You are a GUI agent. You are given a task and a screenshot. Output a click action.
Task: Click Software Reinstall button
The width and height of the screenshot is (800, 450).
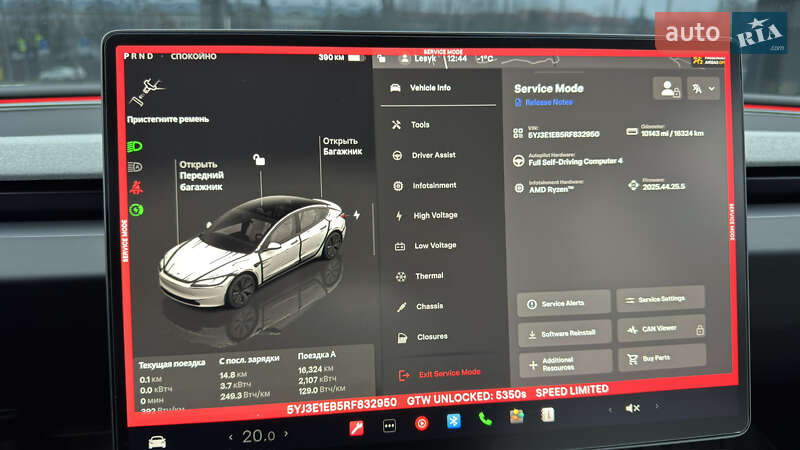[x=564, y=333]
